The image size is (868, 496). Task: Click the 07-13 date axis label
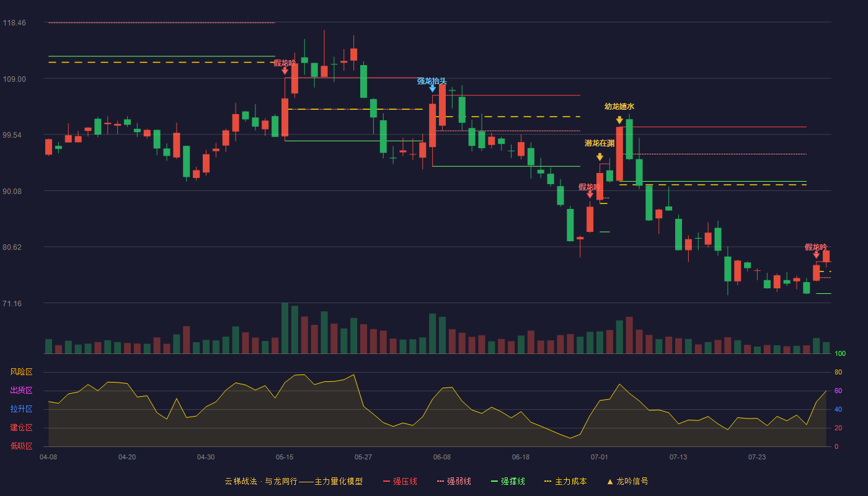tap(678, 457)
